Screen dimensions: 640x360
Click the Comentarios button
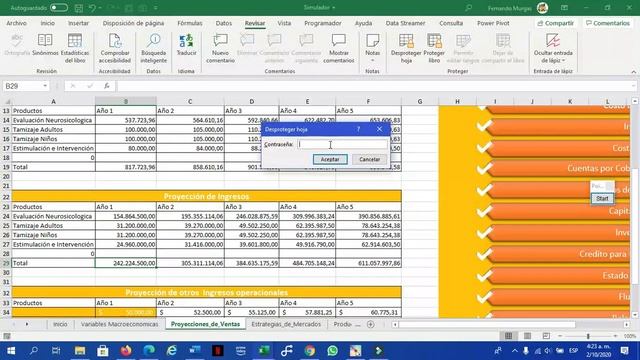click(x=607, y=23)
